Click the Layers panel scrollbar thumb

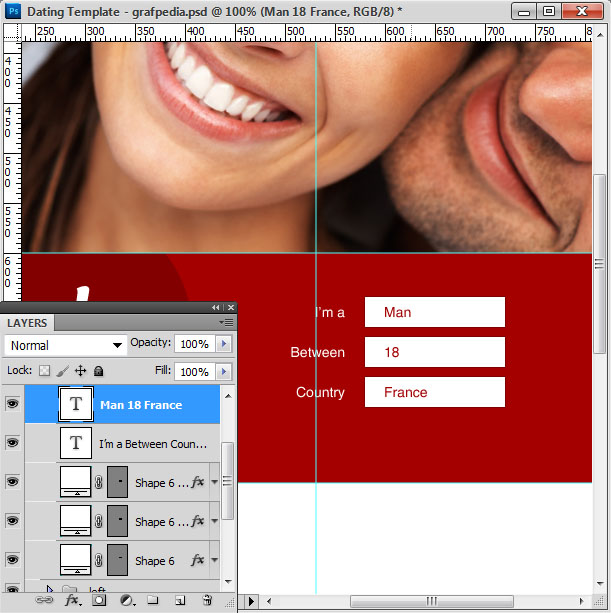228,481
